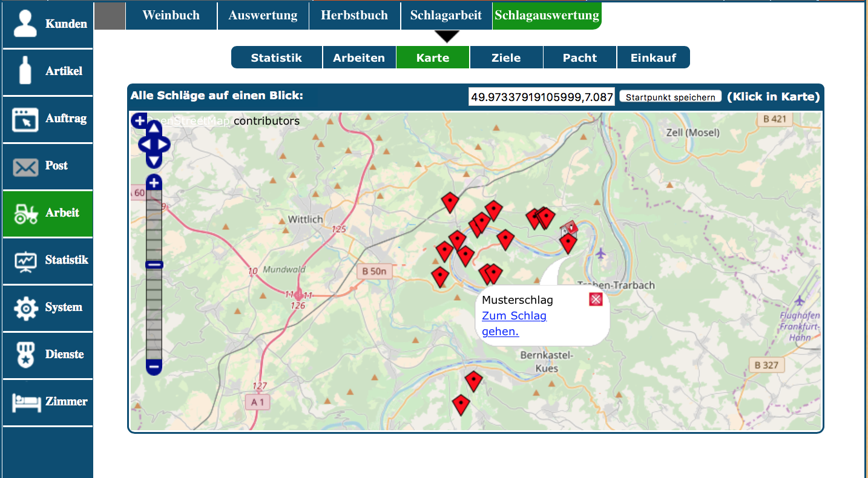Expand the map layer switcher plus
This screenshot has width=868, height=478.
tap(139, 120)
